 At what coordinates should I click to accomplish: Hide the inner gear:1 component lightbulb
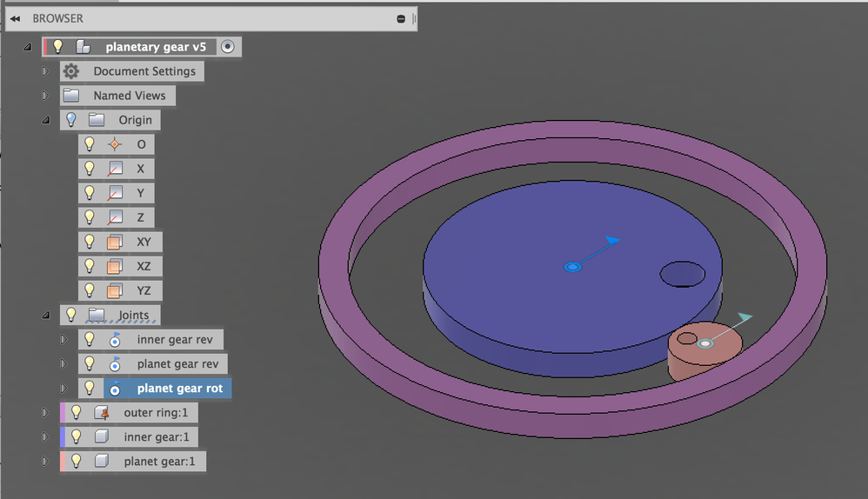(x=76, y=436)
